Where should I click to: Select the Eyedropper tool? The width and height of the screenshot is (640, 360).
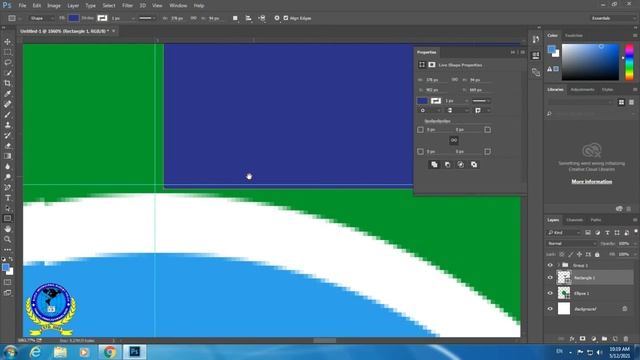7,94
